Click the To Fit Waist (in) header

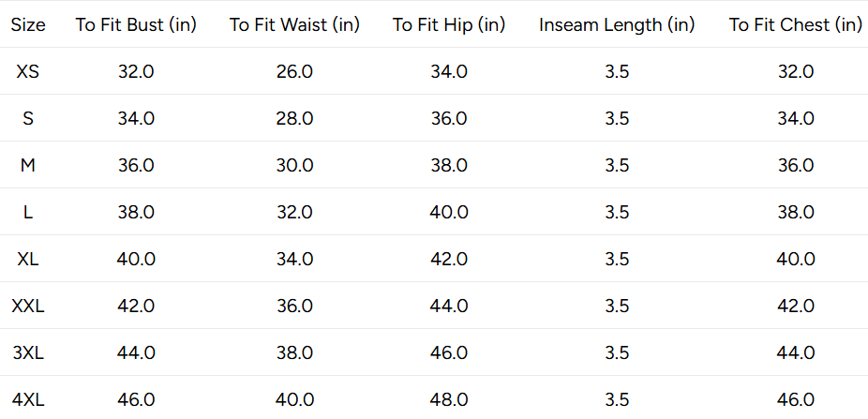click(294, 25)
